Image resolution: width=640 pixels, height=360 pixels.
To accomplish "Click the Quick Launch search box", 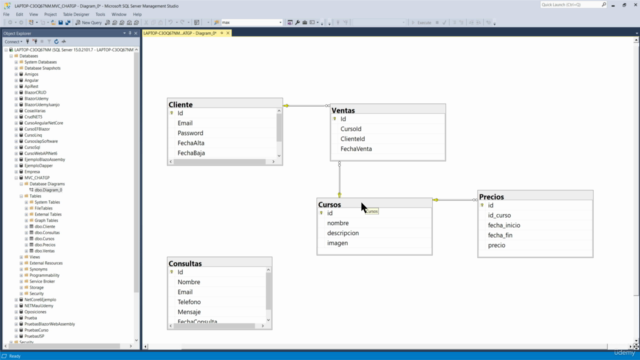I will [x=573, y=4].
